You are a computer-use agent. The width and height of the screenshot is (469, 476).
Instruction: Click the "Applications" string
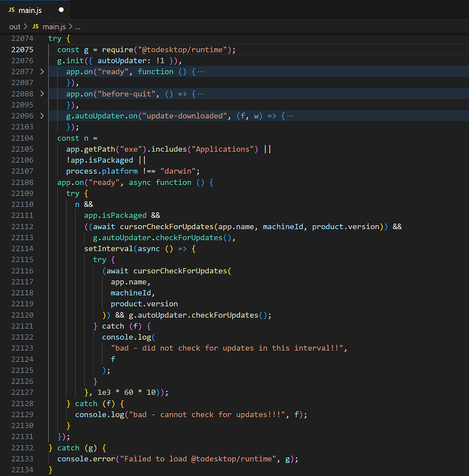pyautogui.click(x=222, y=149)
